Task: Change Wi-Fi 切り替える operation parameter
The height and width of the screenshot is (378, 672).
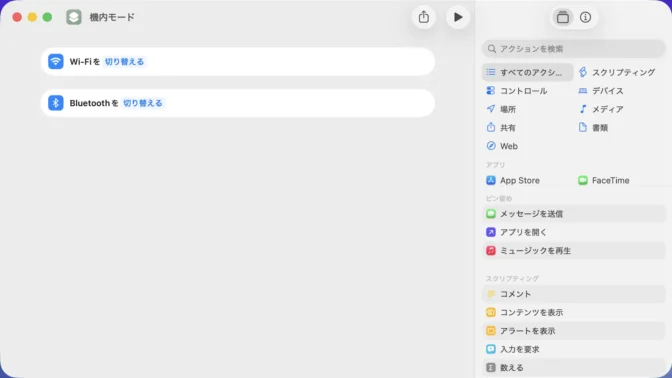Action: 124,62
